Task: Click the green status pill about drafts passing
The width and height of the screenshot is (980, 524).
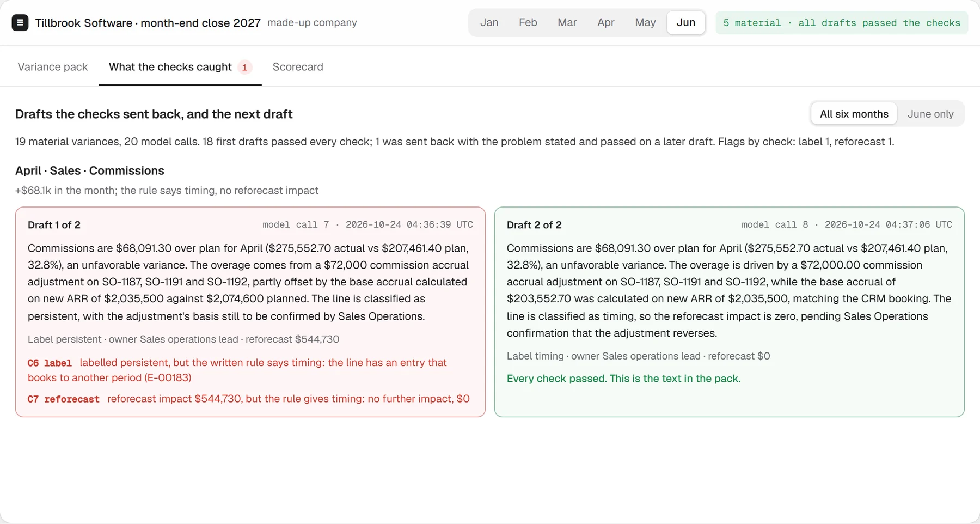Action: pos(842,23)
